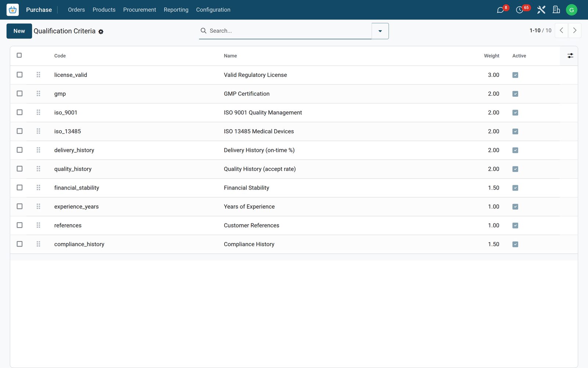Go to next page chevron

575,31
